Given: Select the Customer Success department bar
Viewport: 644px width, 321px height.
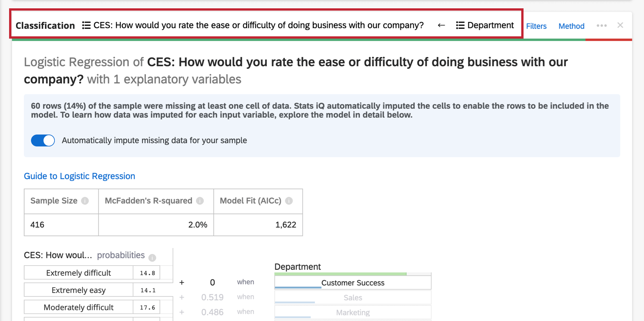Looking at the screenshot, I should click(x=353, y=283).
